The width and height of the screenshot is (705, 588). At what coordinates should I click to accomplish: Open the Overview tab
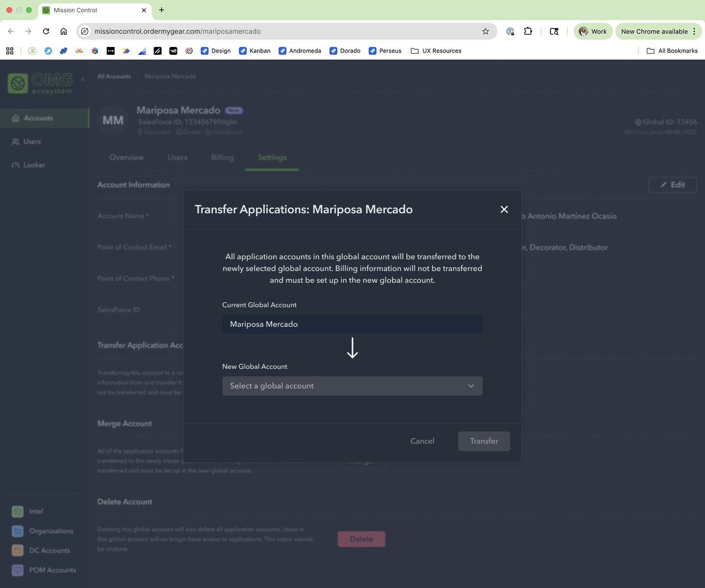(126, 158)
